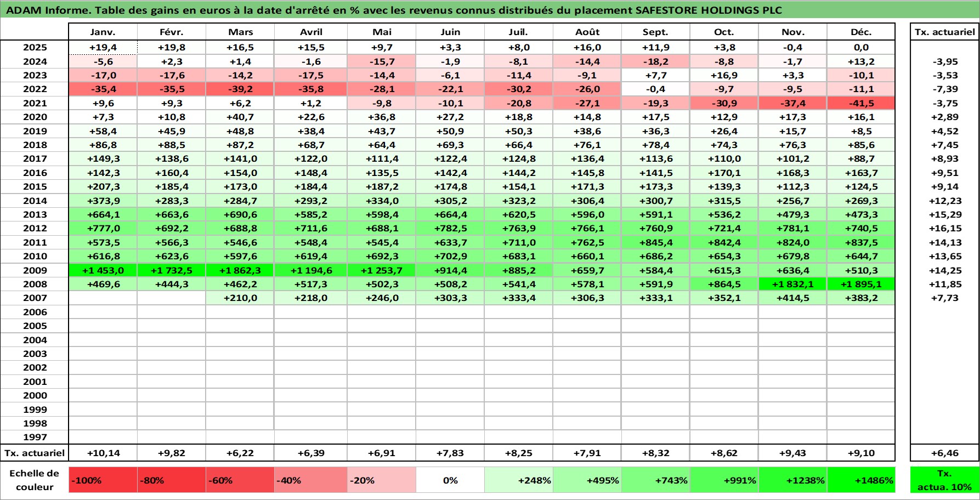Select the Avril column header

pos(311,32)
